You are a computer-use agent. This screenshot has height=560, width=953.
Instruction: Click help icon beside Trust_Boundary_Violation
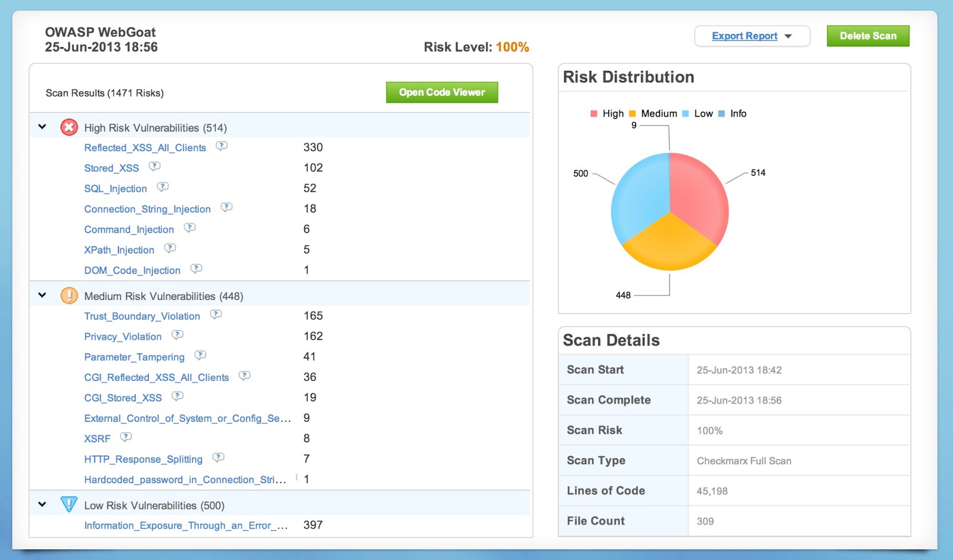pos(216,314)
